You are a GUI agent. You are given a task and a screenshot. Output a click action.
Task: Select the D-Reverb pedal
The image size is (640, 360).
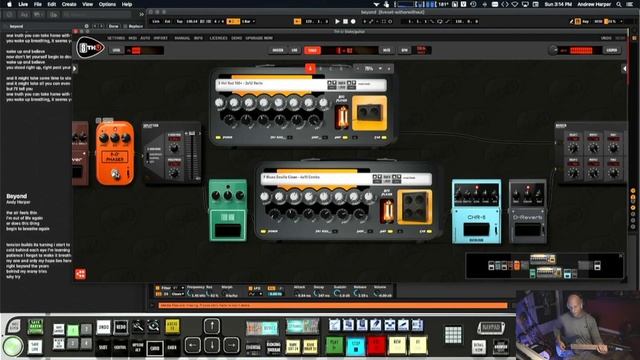527,211
